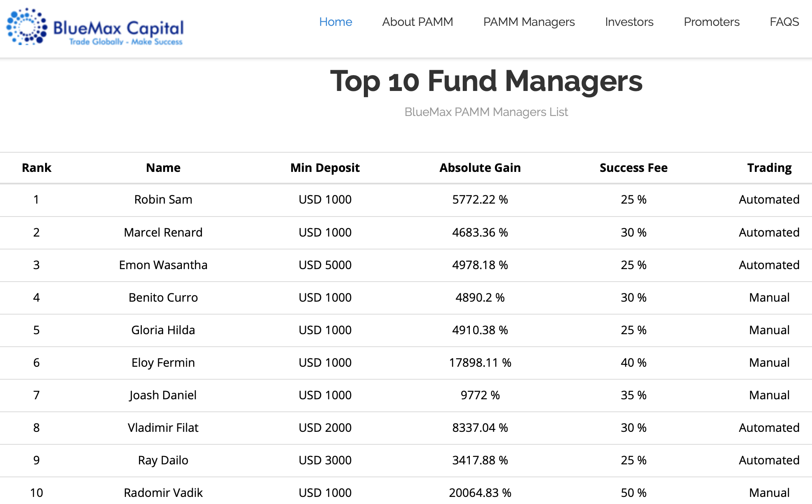Click the 30 % success fee for Marcel Renard
Image resolution: width=812 pixels, height=504 pixels.
pos(633,232)
